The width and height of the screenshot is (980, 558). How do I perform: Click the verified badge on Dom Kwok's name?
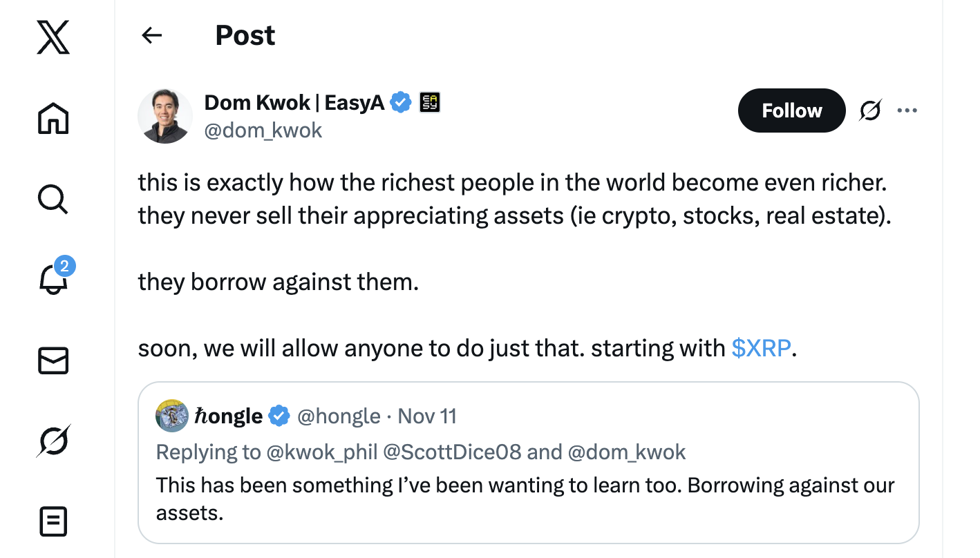coord(399,102)
